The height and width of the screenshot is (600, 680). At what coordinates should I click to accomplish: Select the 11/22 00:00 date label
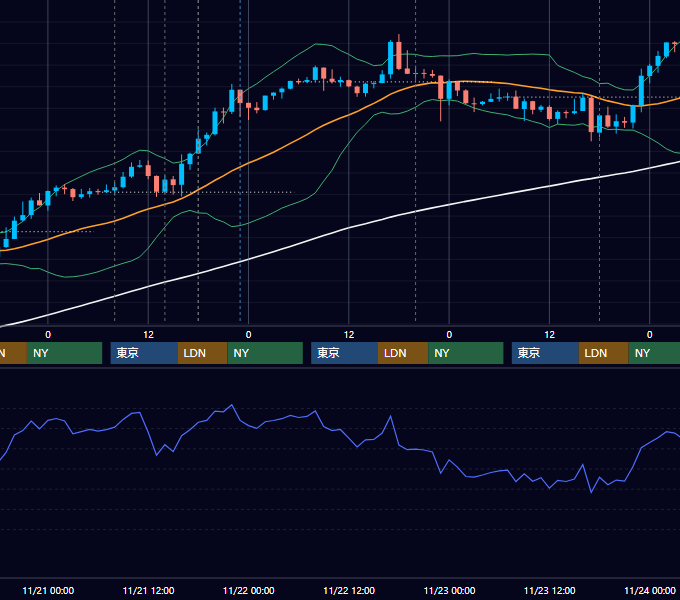click(x=248, y=590)
